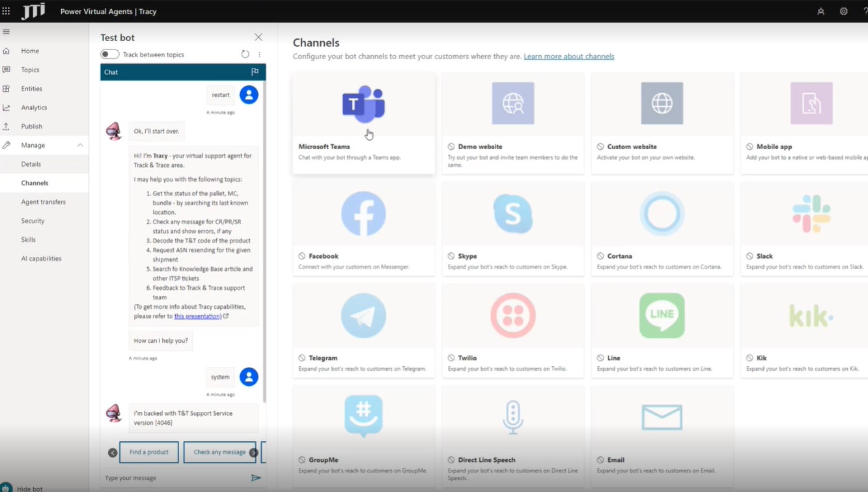This screenshot has height=492, width=868.
Task: Select the GroupMe channel icon
Action: [x=363, y=416]
